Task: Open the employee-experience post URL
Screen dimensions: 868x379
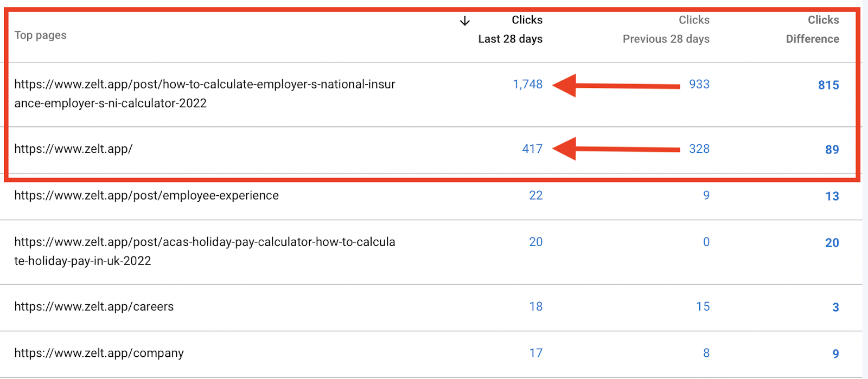Action: click(146, 196)
